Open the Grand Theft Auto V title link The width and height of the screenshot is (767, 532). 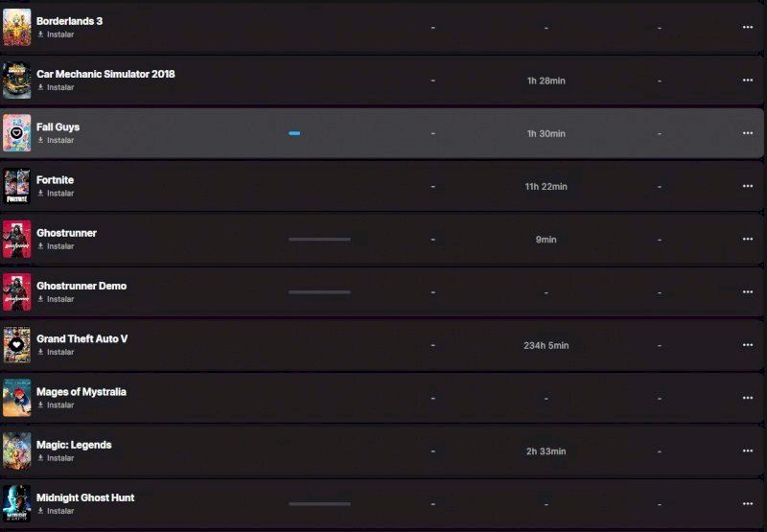(x=81, y=338)
